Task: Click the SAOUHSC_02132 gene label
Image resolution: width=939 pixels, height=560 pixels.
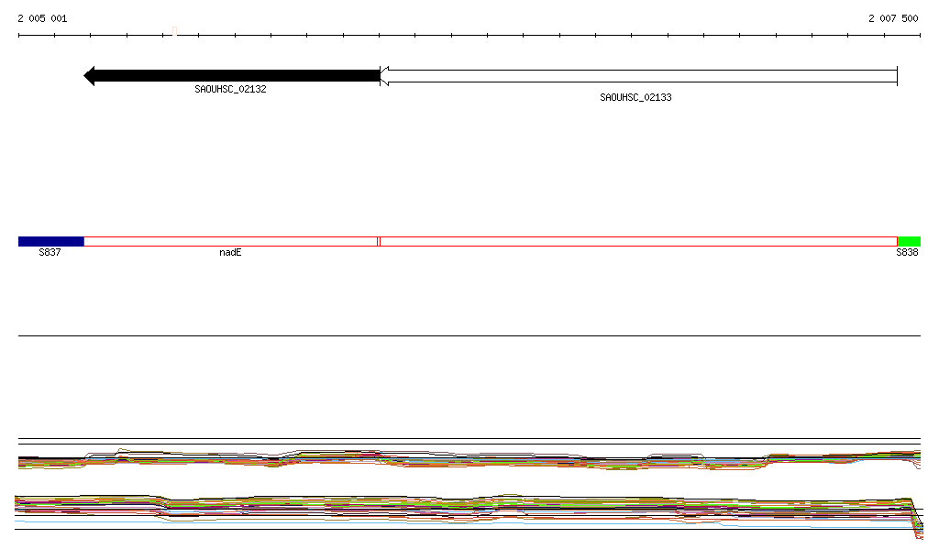Action: [230, 89]
